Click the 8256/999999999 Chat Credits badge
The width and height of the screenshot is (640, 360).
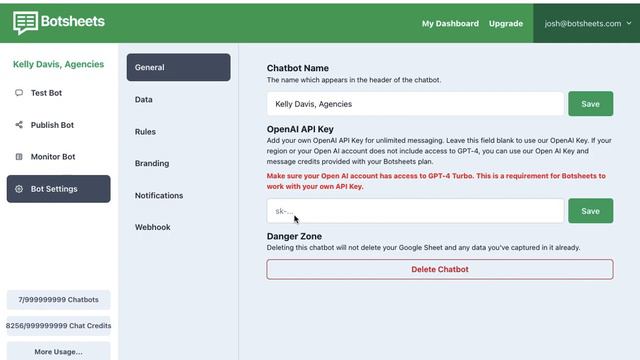pos(58,326)
